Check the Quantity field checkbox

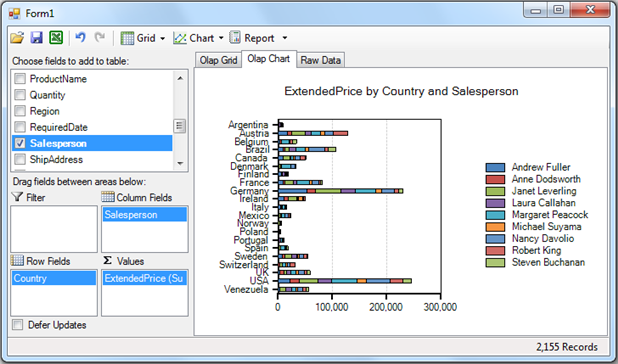(x=20, y=95)
